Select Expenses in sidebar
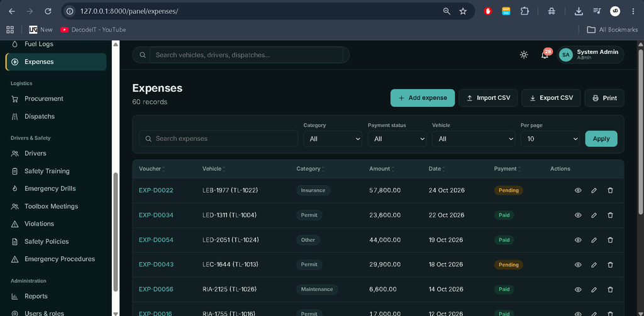 [56, 62]
